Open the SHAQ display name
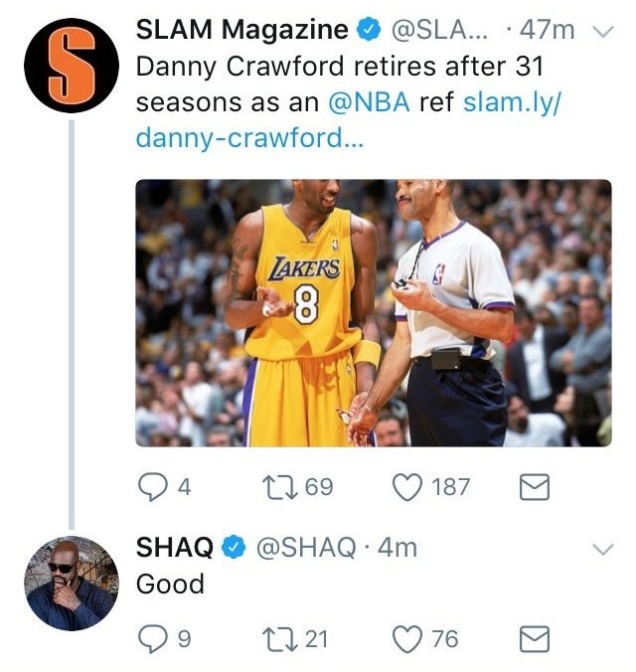The width and height of the screenshot is (636, 672). (x=175, y=548)
